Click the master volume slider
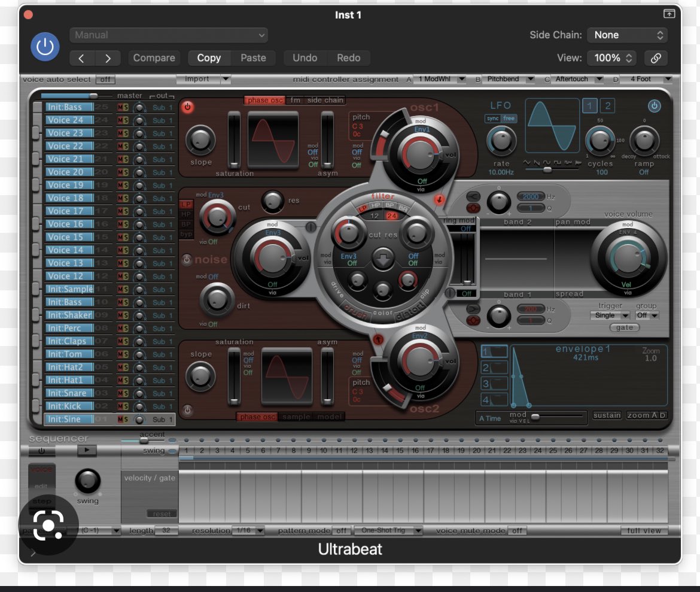700x592 pixels. (x=76, y=96)
